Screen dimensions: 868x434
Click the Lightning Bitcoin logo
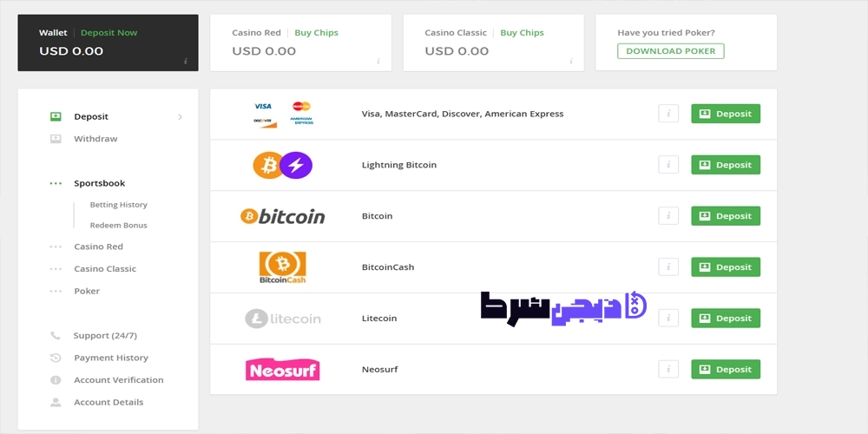282,165
